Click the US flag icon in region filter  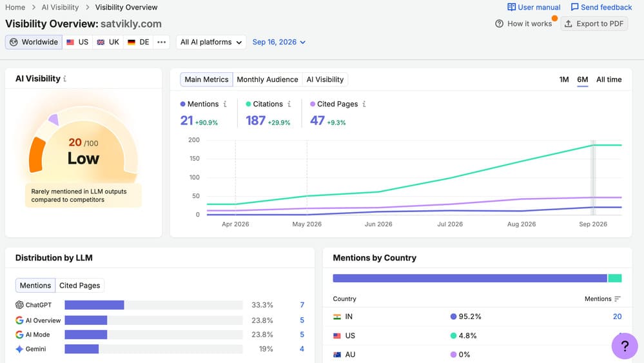pos(70,42)
